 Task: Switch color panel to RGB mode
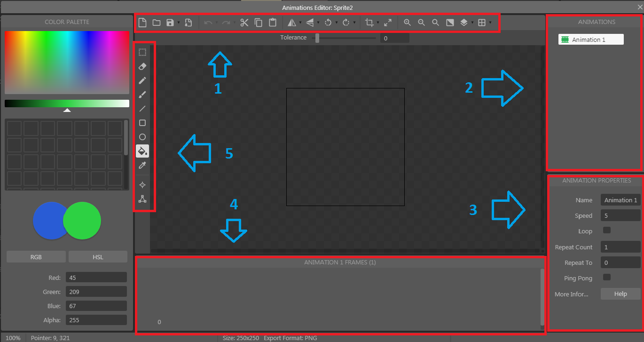pos(36,257)
